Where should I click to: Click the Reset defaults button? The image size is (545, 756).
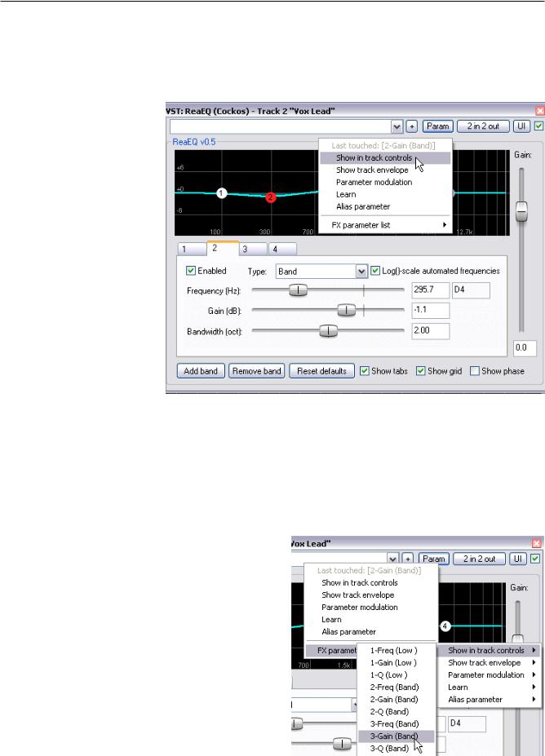[321, 371]
